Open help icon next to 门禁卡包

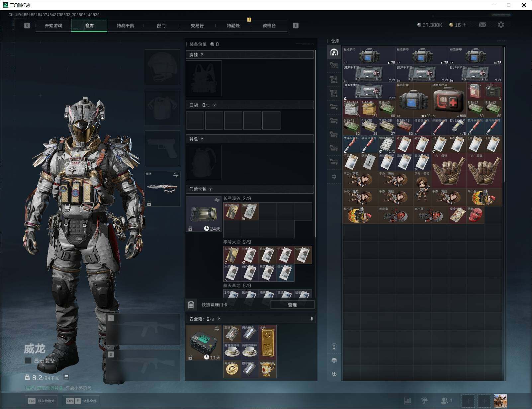211,189
